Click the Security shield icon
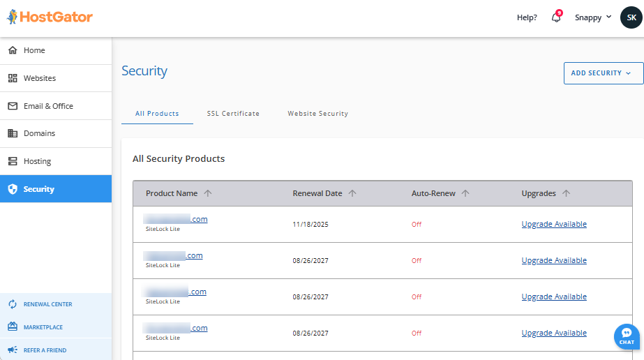Viewport: 644px width, 360px height. point(13,189)
